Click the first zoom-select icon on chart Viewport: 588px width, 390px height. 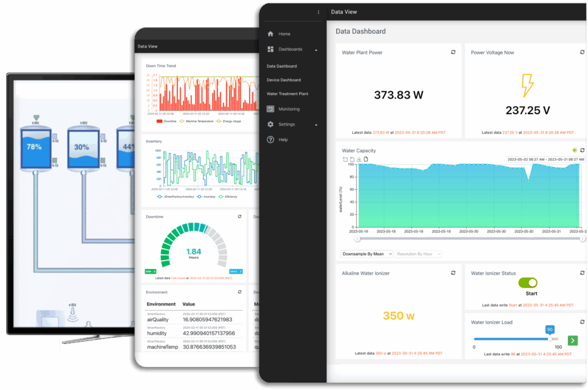[x=345, y=159]
